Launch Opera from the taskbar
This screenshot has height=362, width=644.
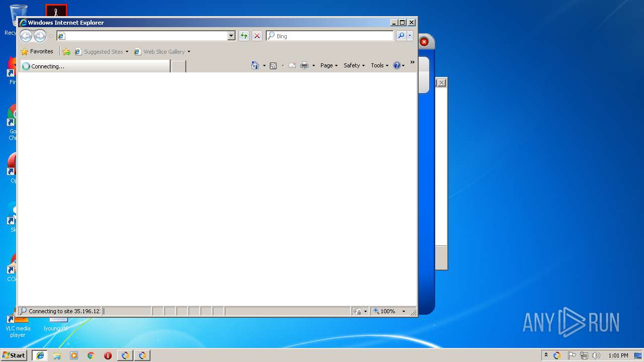coord(108,355)
